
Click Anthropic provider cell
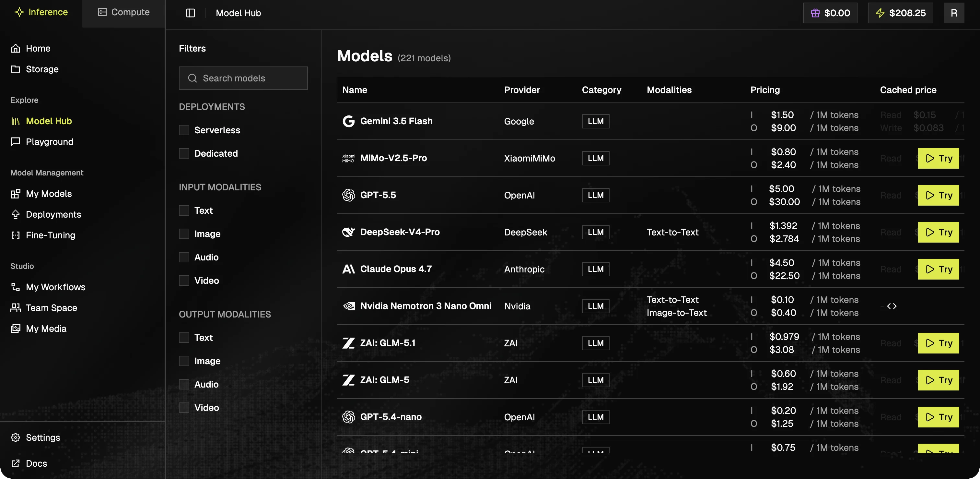524,269
